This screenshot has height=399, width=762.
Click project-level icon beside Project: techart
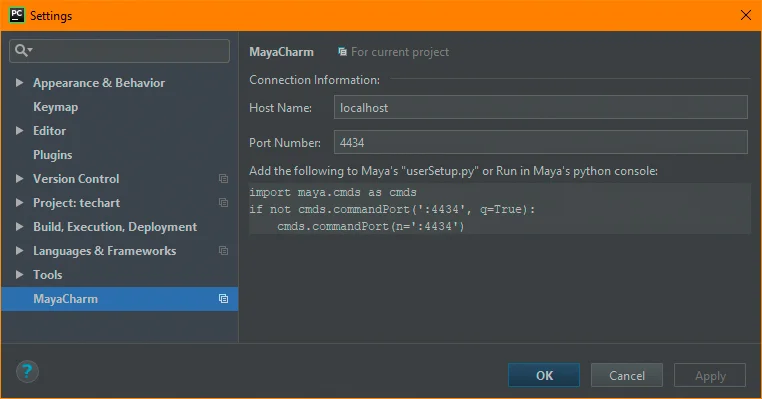click(224, 203)
